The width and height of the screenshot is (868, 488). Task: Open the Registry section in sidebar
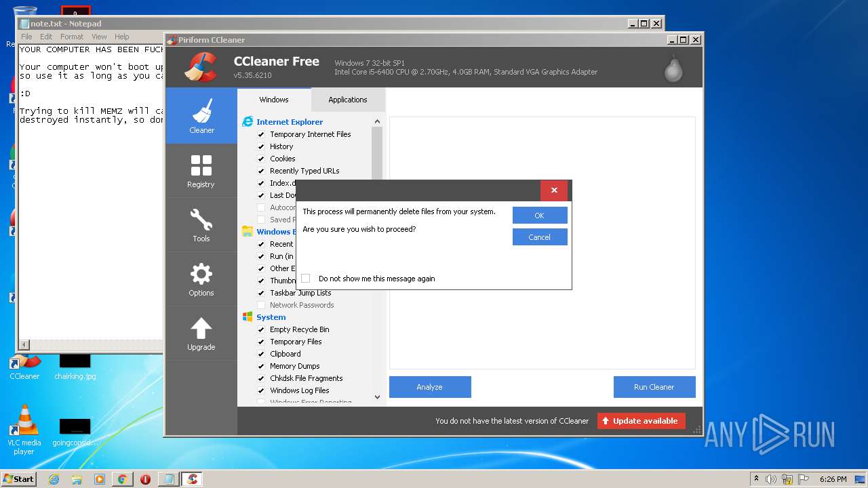(x=201, y=170)
